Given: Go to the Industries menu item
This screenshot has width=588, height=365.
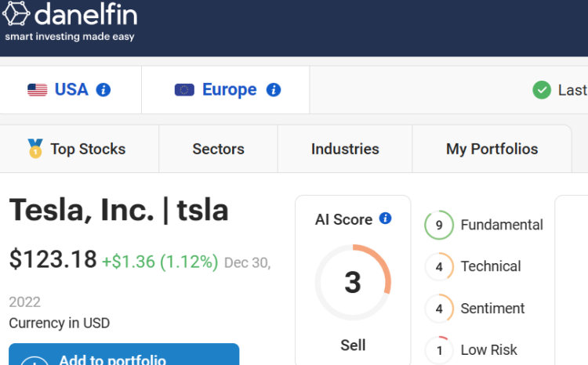Looking at the screenshot, I should tap(345, 149).
